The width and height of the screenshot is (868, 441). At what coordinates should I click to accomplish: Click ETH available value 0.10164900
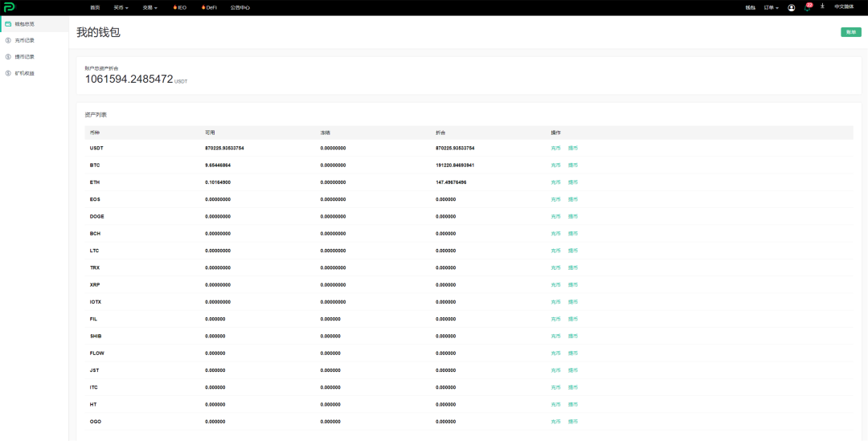[x=218, y=182]
